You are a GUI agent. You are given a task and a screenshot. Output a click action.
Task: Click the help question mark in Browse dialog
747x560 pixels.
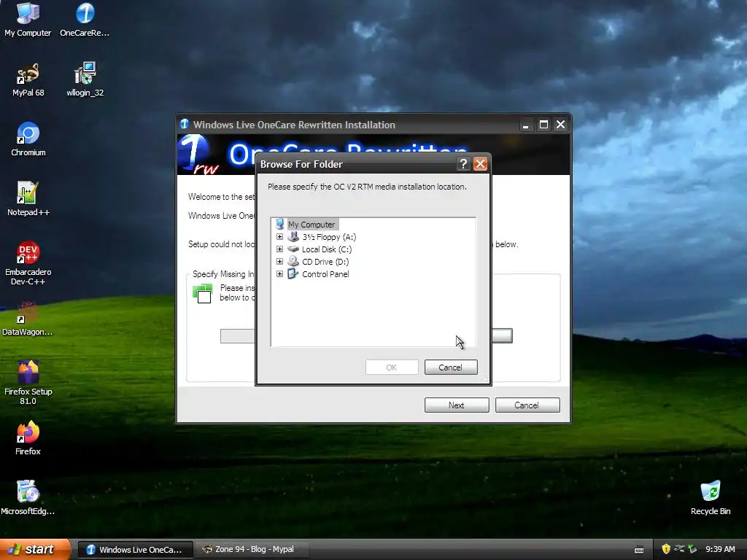coord(463,164)
